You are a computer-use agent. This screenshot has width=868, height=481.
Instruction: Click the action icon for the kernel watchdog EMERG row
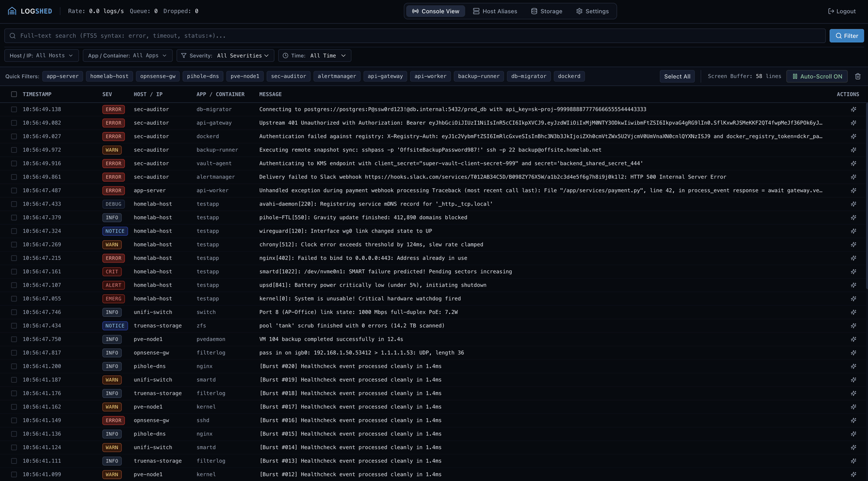click(x=853, y=299)
